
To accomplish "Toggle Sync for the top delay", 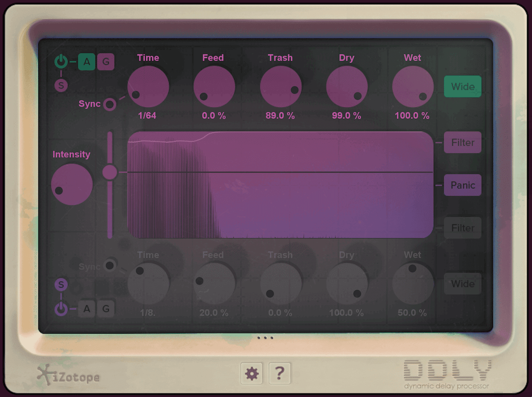I will [109, 104].
